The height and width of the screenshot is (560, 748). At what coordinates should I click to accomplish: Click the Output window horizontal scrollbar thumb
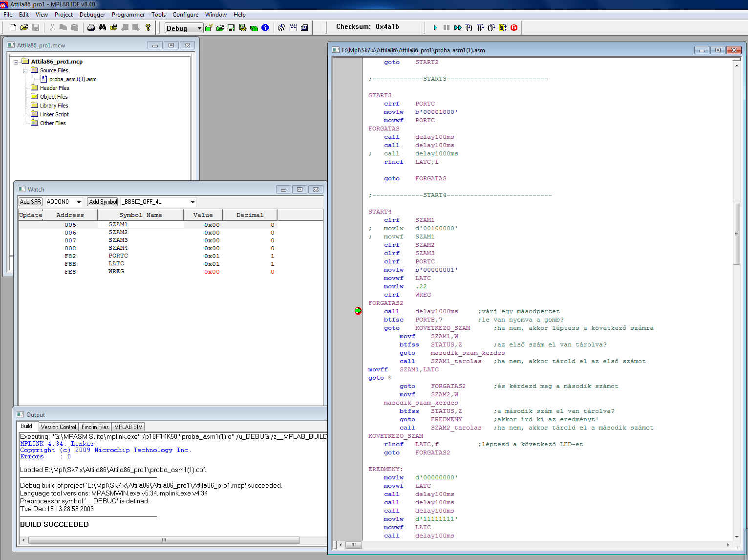tap(164, 540)
